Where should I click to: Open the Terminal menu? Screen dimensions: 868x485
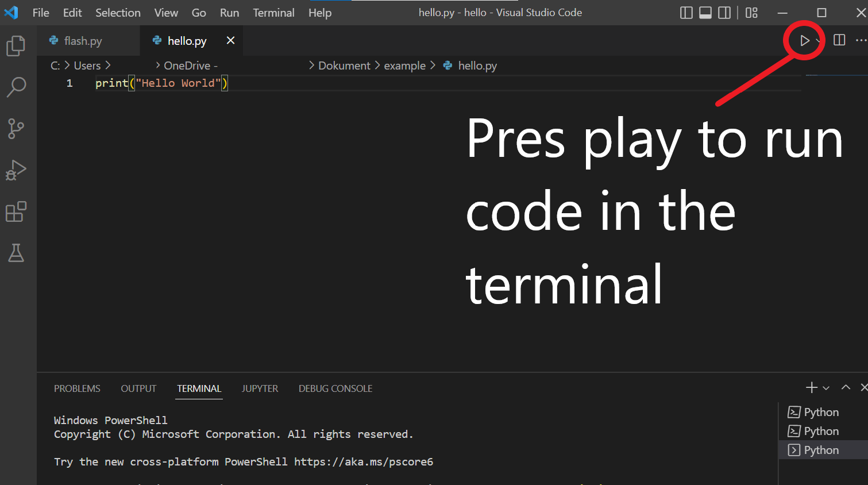point(273,13)
